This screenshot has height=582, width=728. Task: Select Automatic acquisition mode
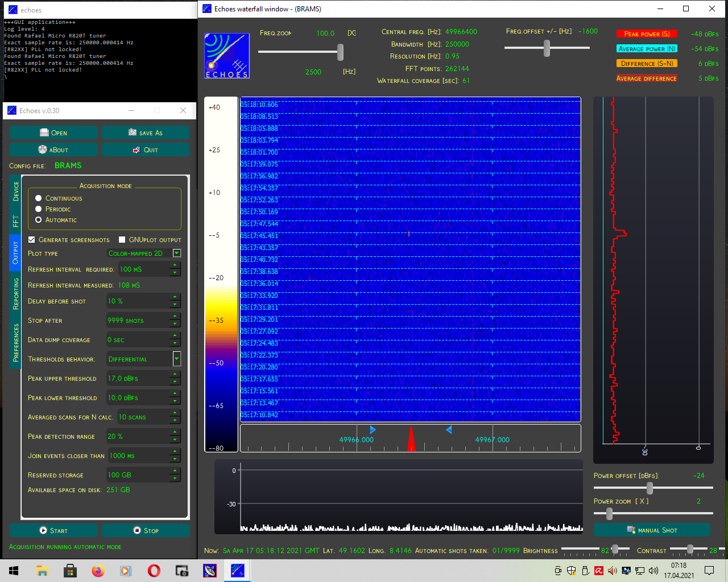click(39, 220)
